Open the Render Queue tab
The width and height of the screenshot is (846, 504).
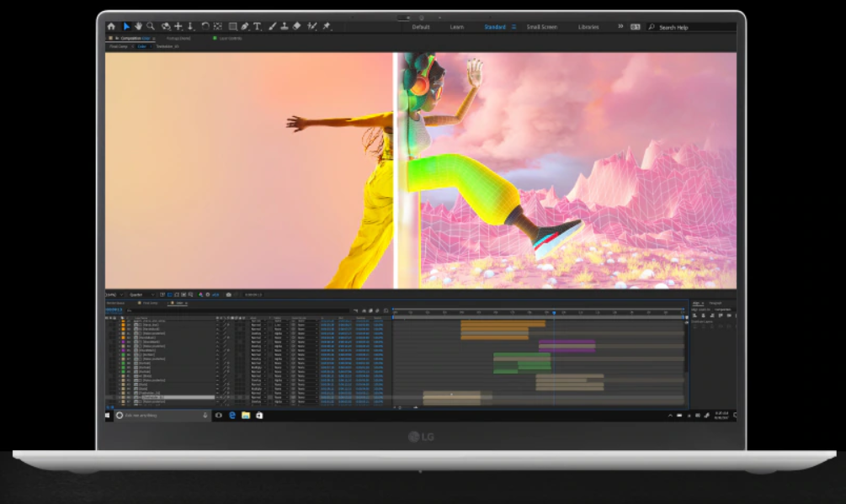coord(115,303)
